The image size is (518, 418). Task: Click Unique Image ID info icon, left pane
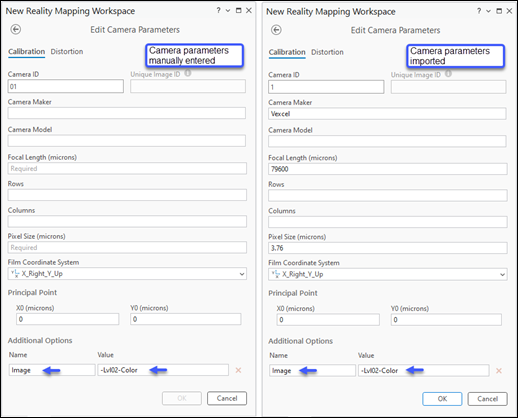[x=188, y=73]
